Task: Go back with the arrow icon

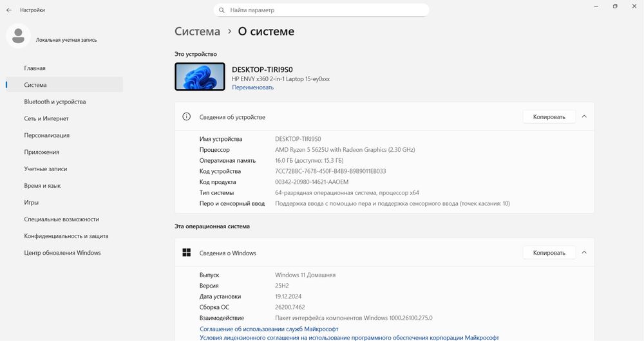Action: 9,10
